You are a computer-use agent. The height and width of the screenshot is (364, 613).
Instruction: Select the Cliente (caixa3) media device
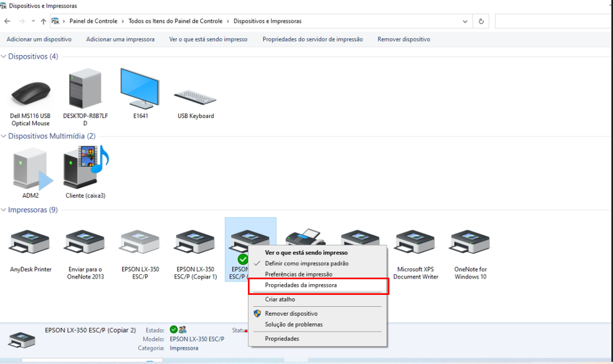(x=85, y=172)
